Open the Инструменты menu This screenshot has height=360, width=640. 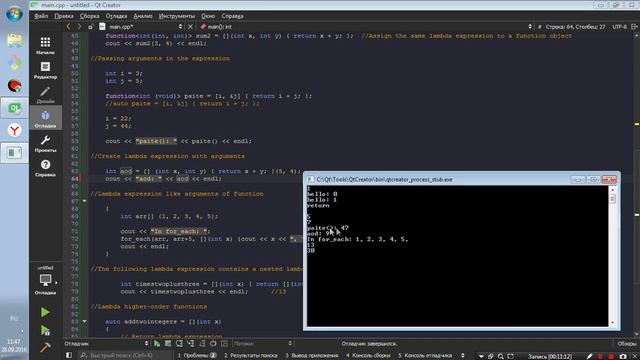[177, 16]
